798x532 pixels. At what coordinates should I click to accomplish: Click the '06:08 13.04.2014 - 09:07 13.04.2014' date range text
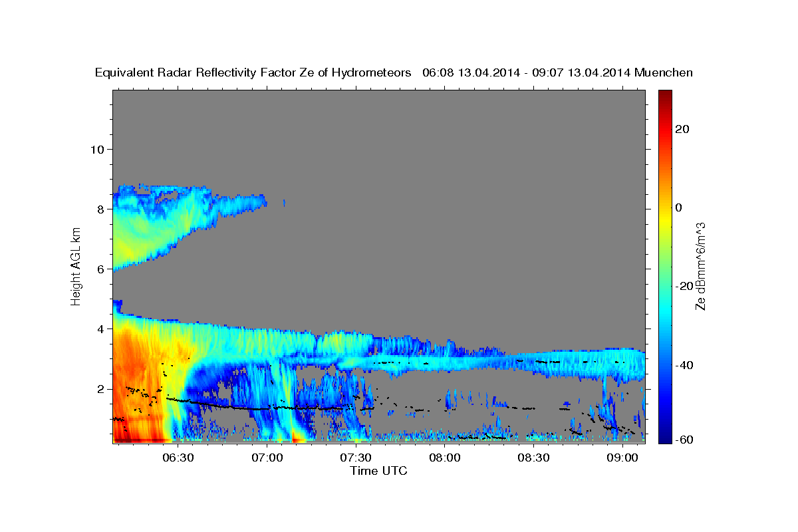[525, 72]
